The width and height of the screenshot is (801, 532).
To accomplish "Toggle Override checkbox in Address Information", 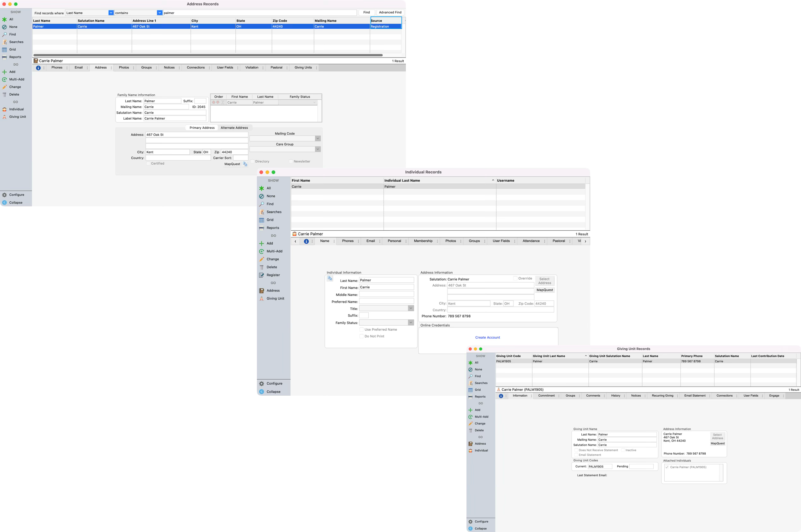I will (x=515, y=279).
